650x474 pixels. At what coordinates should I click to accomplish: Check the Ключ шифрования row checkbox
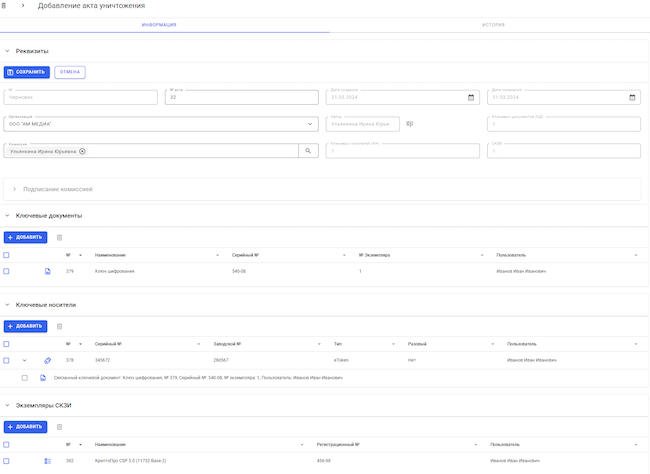(6, 271)
